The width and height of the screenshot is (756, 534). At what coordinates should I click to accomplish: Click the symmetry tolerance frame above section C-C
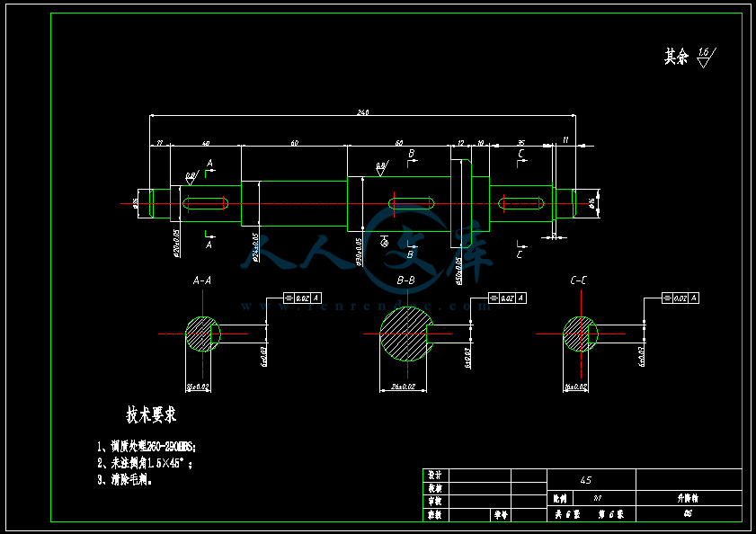pyautogui.click(x=680, y=298)
